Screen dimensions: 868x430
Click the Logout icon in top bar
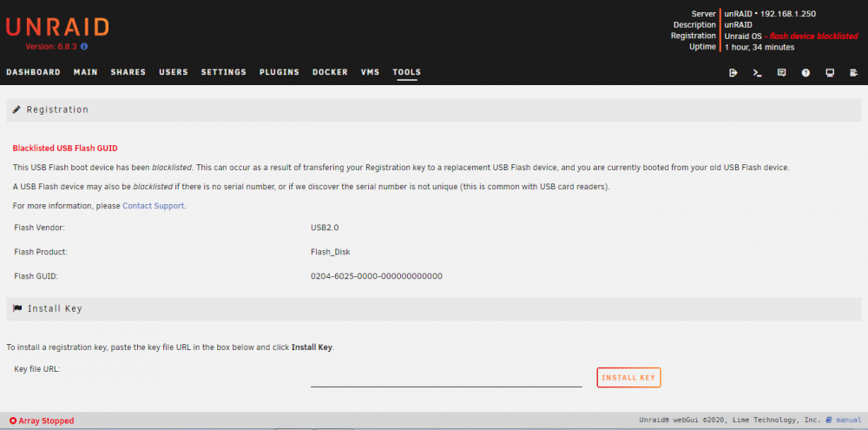pyautogui.click(x=733, y=73)
